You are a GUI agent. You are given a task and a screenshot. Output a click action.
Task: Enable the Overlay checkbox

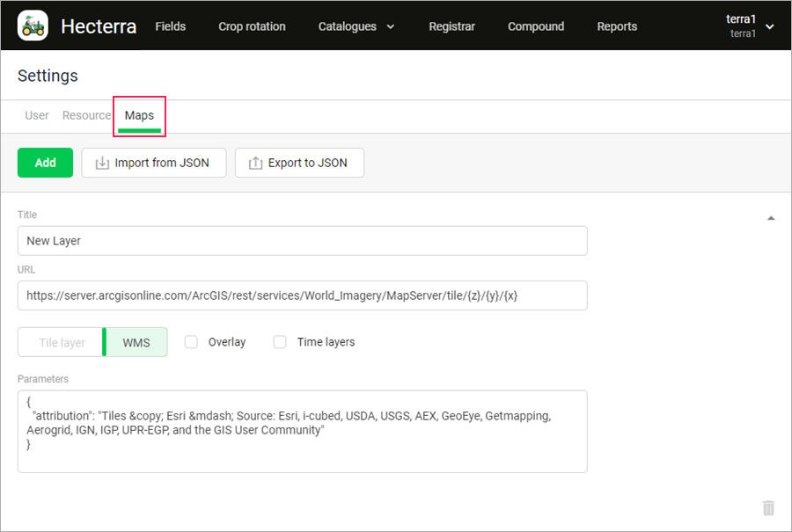pos(191,342)
